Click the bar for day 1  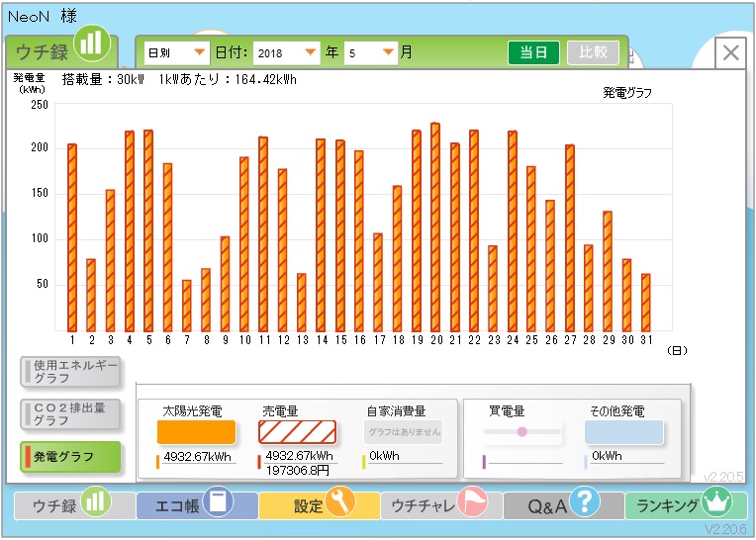point(72,237)
